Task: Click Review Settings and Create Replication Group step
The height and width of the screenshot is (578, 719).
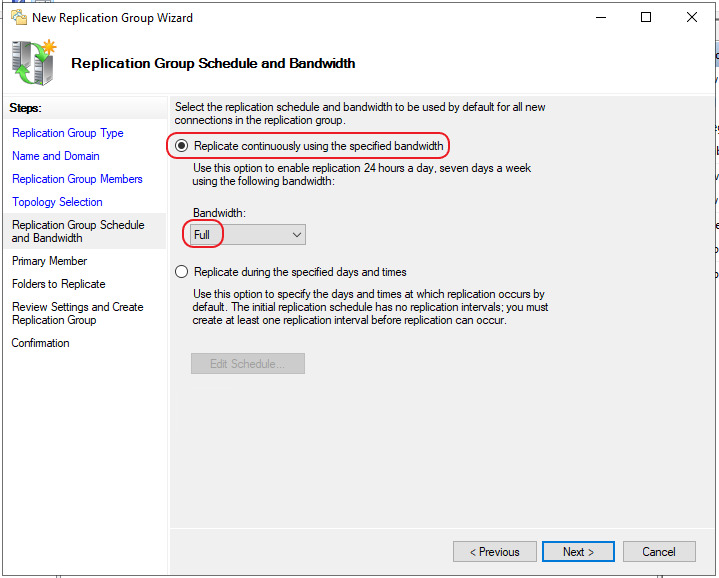Action: tap(77, 313)
